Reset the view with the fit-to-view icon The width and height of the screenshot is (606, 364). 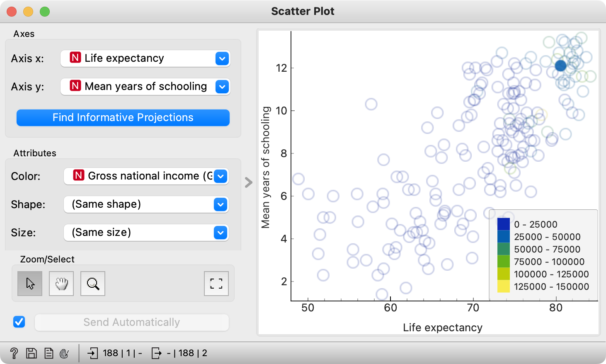[x=216, y=284]
